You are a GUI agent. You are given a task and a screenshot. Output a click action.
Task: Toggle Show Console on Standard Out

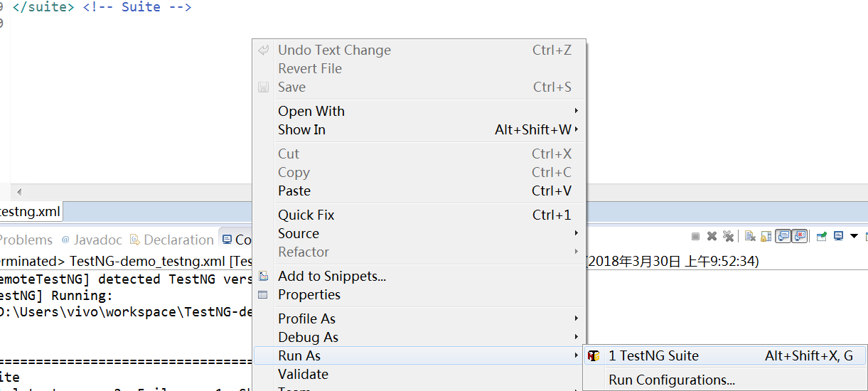point(782,237)
